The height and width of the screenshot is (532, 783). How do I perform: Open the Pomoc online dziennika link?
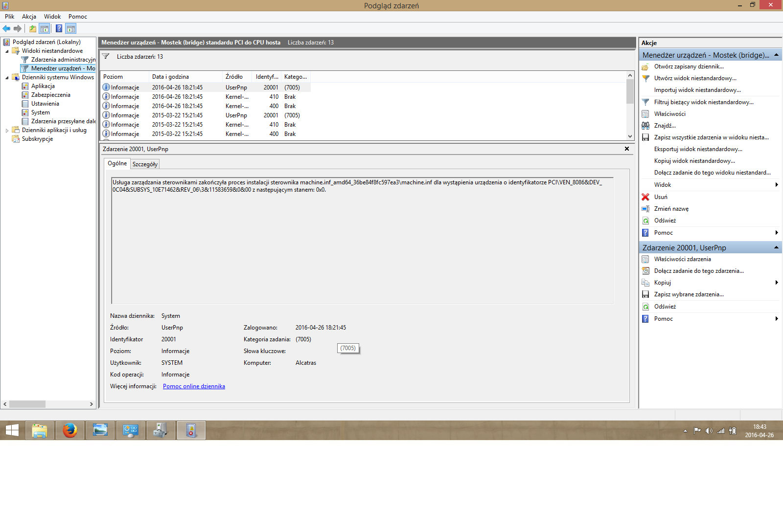click(194, 386)
